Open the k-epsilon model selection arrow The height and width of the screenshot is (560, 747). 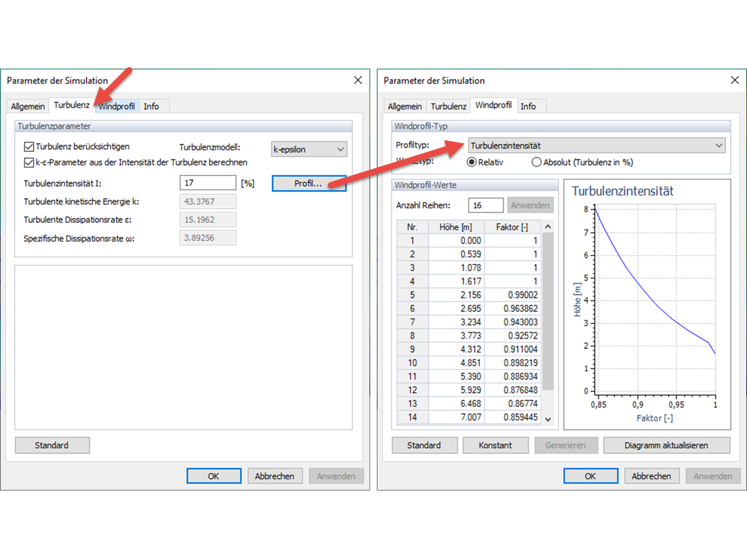tap(340, 149)
